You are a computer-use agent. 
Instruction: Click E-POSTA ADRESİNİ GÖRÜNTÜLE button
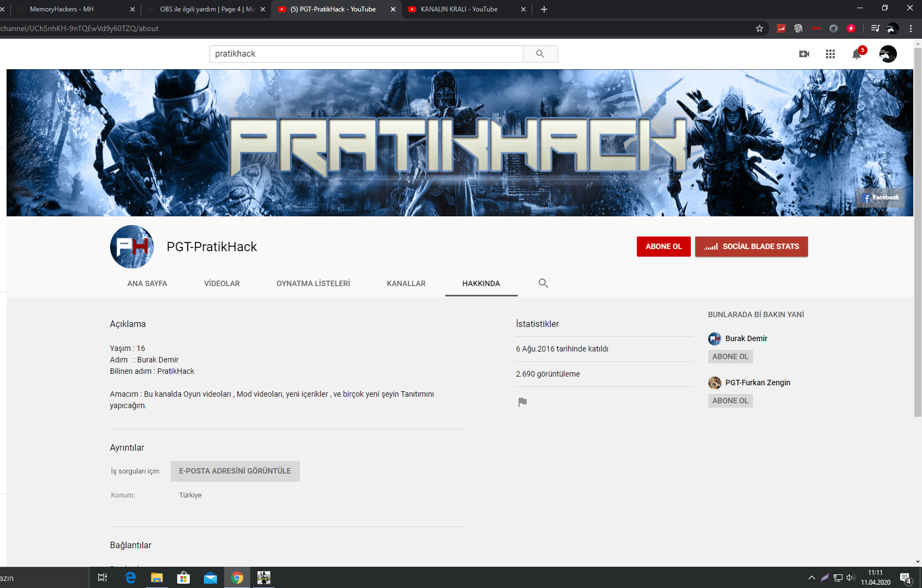pos(235,471)
